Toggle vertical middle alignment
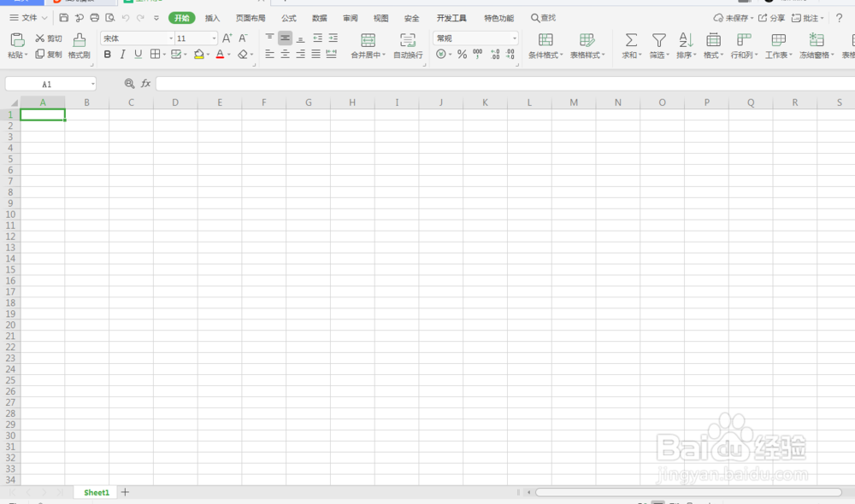 coord(285,38)
